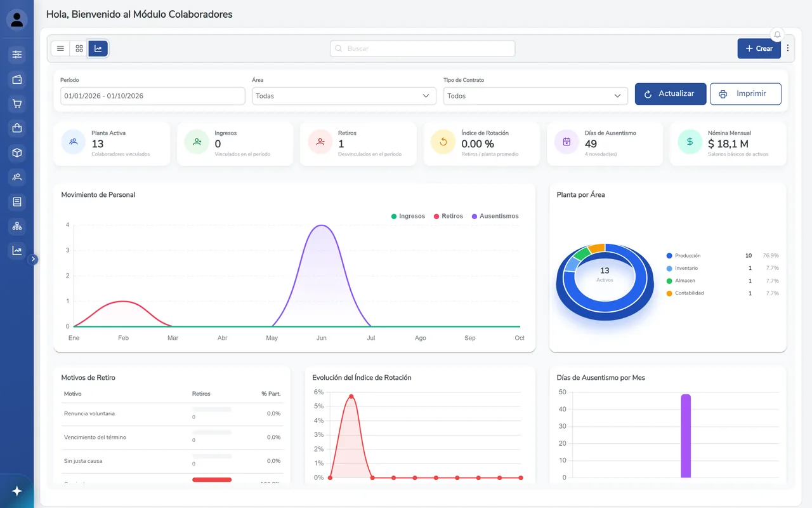Screen dimensions: 812x508
Task: Click the Almacen legend entry
Action: (723, 281)
